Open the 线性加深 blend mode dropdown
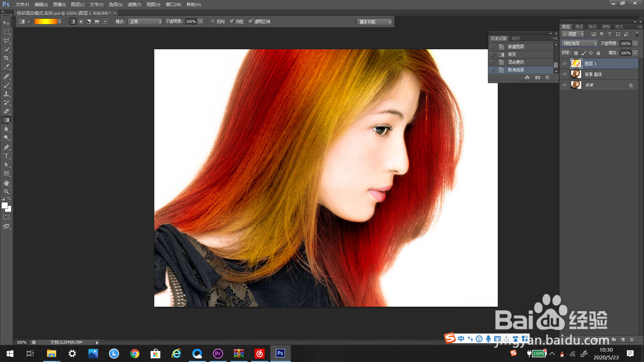644x362 pixels. tap(579, 44)
